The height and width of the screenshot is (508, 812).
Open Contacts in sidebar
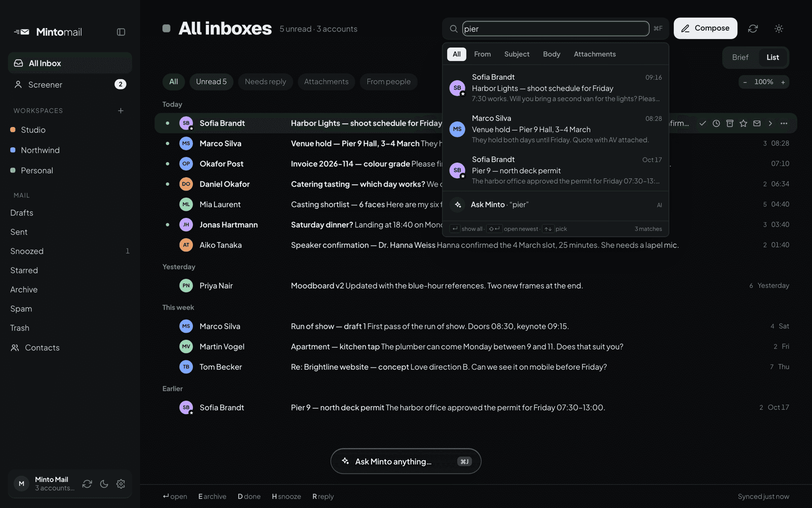[x=70, y=348]
